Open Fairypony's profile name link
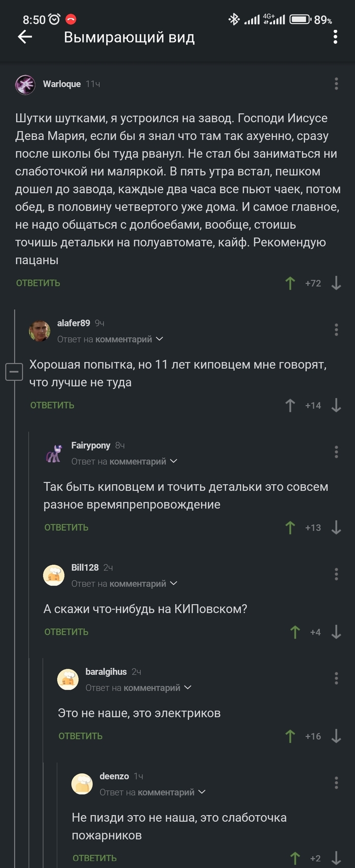355x868 pixels. [x=91, y=445]
